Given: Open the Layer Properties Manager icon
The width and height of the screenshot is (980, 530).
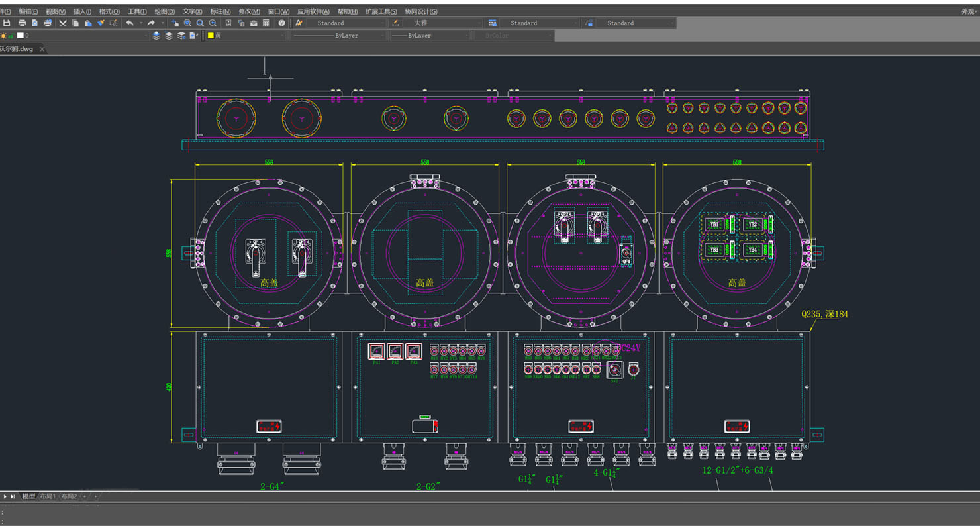Looking at the screenshot, I should [x=156, y=36].
